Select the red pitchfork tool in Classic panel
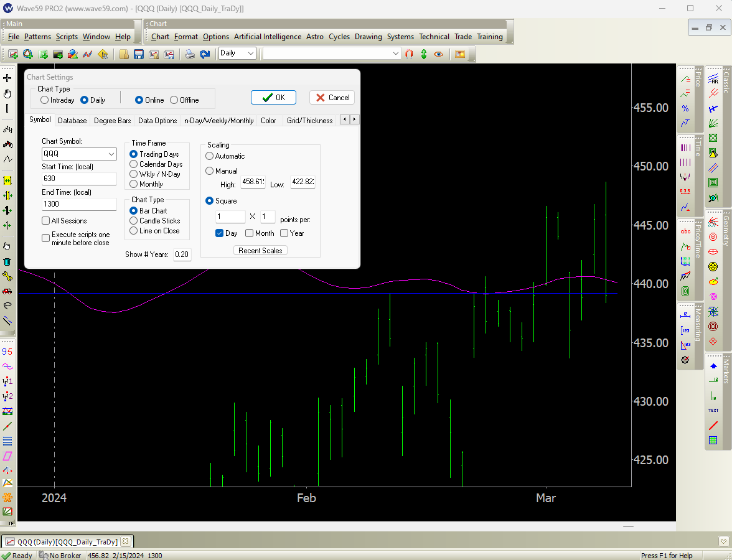This screenshot has width=732, height=560. pos(713,93)
